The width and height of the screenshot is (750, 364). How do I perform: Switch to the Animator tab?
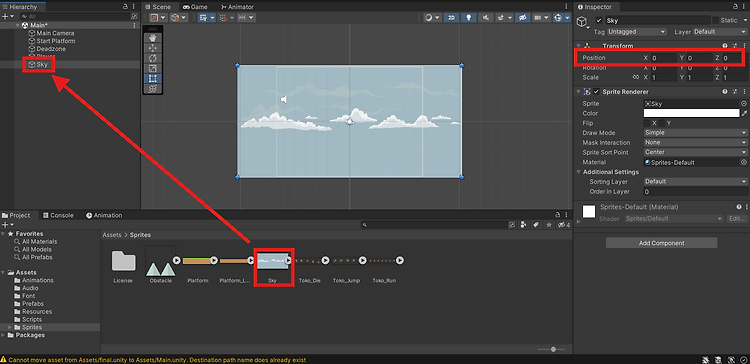(237, 7)
